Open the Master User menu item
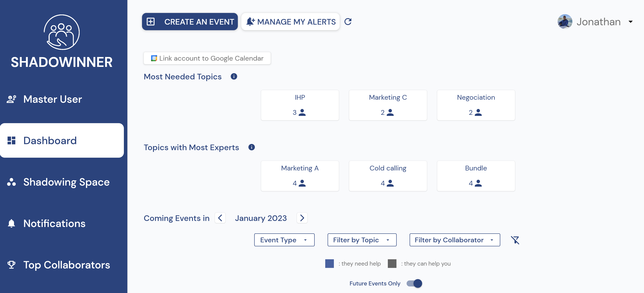This screenshot has width=644, height=293. click(62, 99)
